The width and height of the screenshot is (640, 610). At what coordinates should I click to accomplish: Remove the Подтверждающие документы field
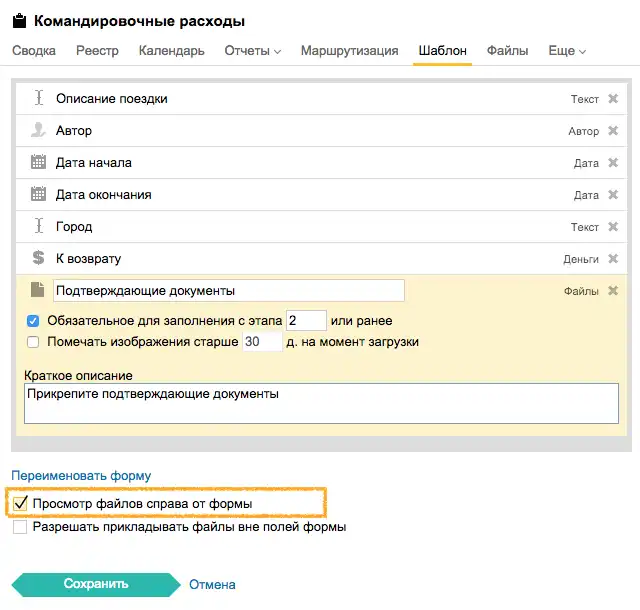613,291
